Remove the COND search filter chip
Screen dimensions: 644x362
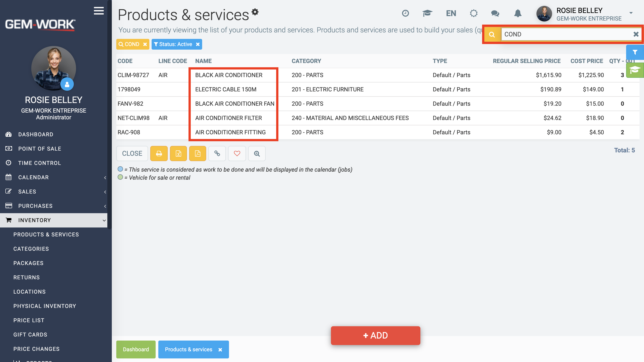[x=145, y=44]
